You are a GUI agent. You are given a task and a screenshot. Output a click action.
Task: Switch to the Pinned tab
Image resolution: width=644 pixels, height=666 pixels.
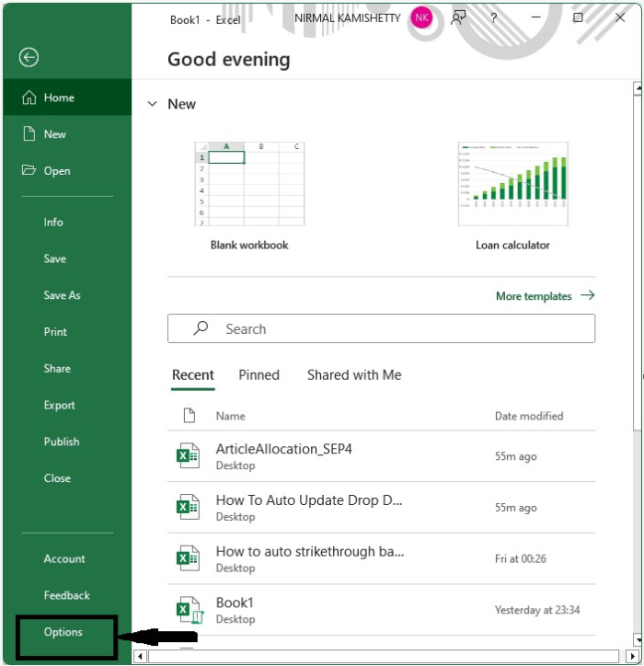tap(259, 375)
